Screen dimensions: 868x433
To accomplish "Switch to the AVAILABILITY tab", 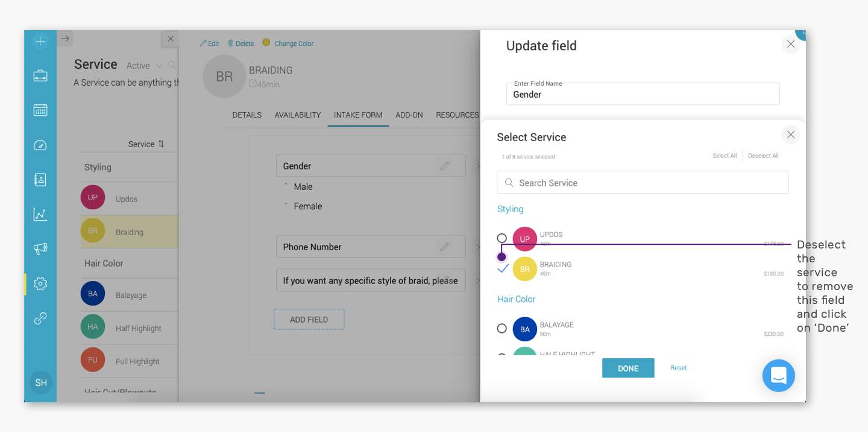I will (298, 115).
